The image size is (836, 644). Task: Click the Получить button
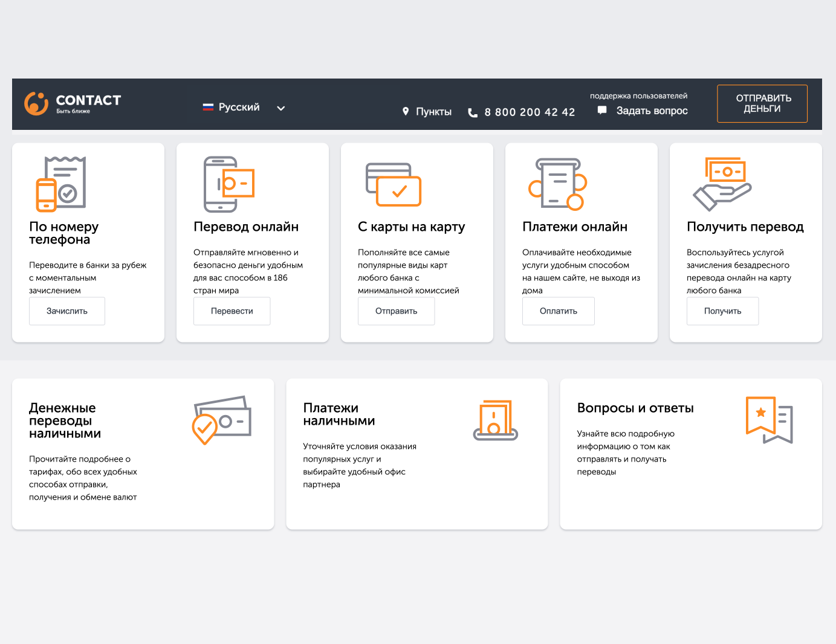coord(723,311)
